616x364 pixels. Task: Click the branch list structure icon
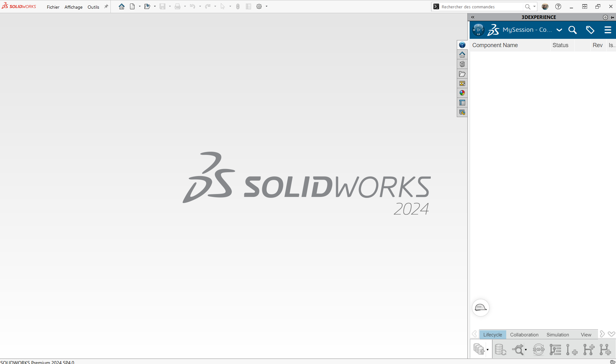(555, 349)
